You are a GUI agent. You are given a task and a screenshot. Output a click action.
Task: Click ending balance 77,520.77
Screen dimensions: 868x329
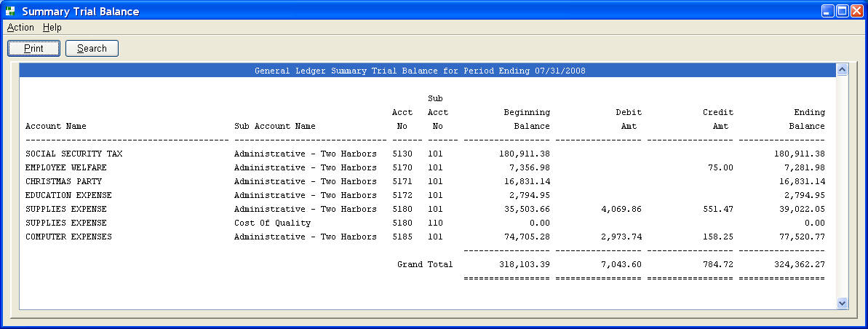(x=802, y=237)
